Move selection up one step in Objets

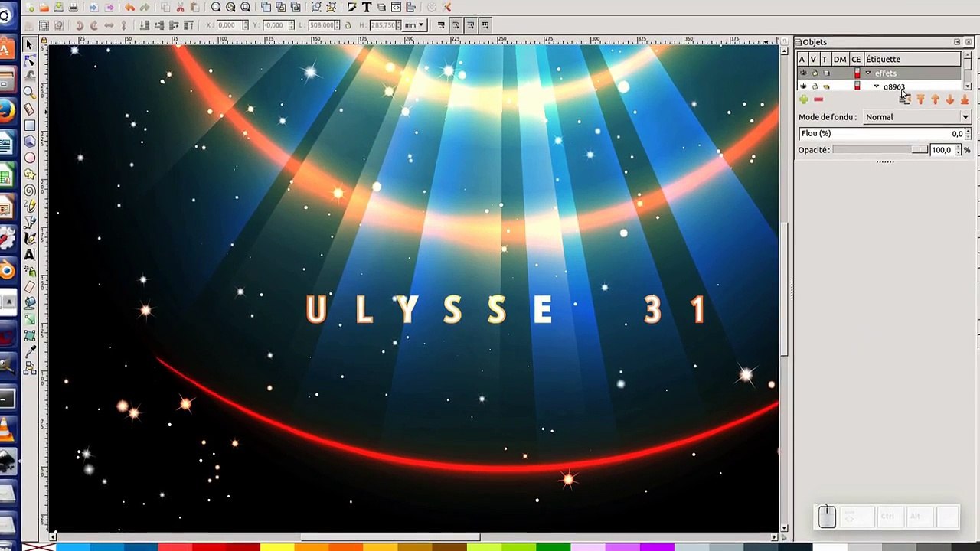tap(935, 99)
